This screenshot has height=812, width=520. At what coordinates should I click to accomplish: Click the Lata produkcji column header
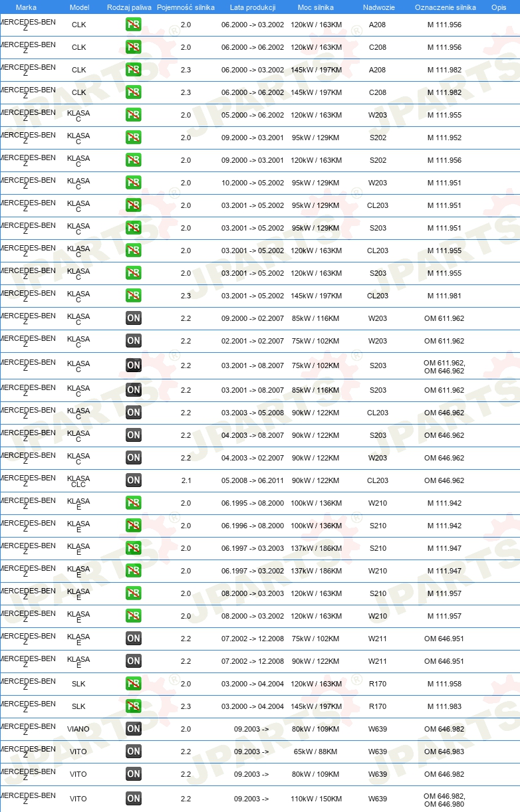(253, 7)
